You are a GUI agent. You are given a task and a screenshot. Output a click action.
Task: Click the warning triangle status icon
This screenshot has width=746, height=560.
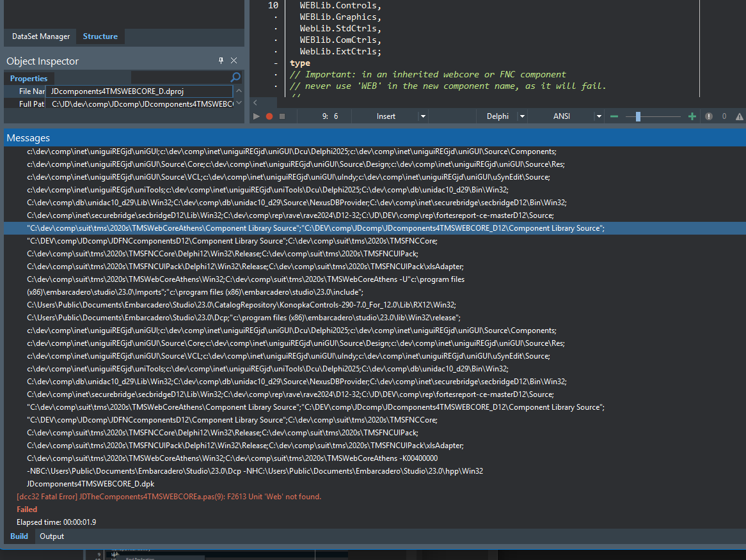click(x=740, y=116)
